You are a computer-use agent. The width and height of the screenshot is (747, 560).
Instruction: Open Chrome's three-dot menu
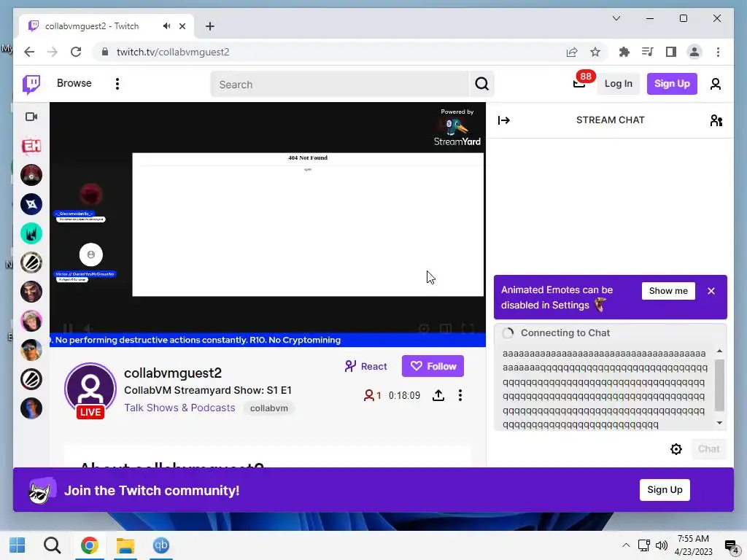(718, 52)
